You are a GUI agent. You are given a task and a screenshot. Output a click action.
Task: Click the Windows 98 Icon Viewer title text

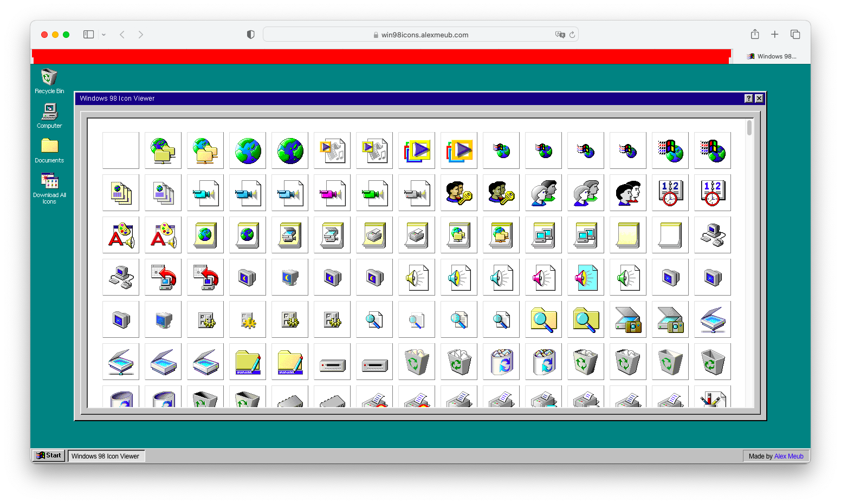[117, 99]
